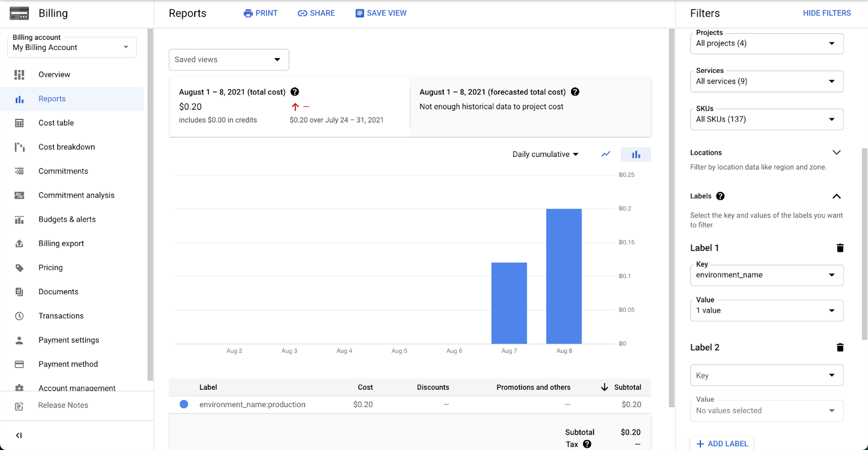Click the ADD LABEL button

(x=722, y=443)
